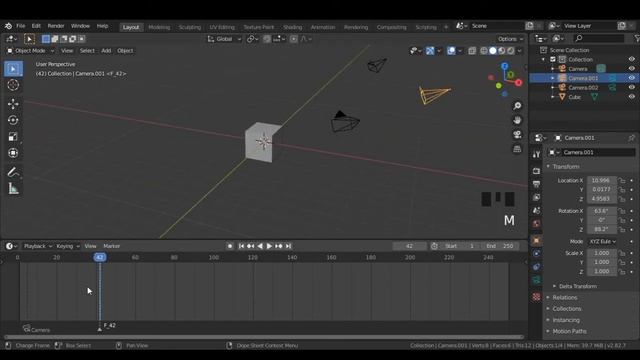Activate the Cursor tool
640x360 pixels.
(x=13, y=85)
